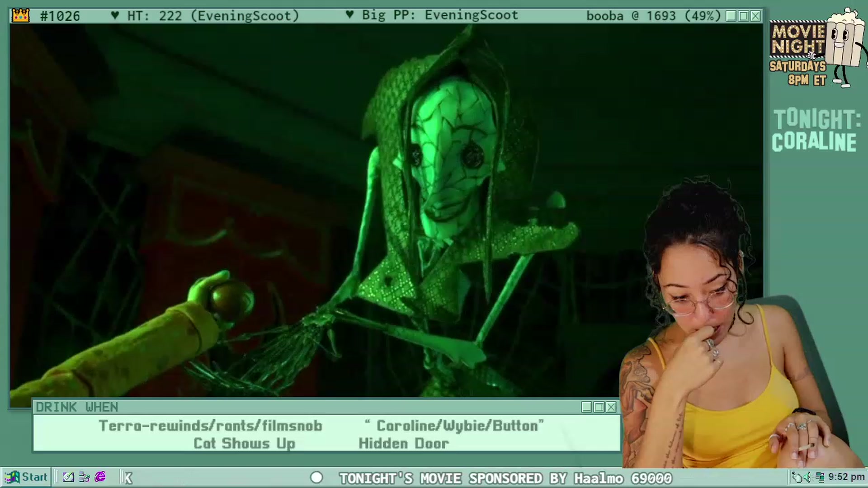Click the crown icon in title bar
Screen dimensions: 868x488
click(x=20, y=16)
